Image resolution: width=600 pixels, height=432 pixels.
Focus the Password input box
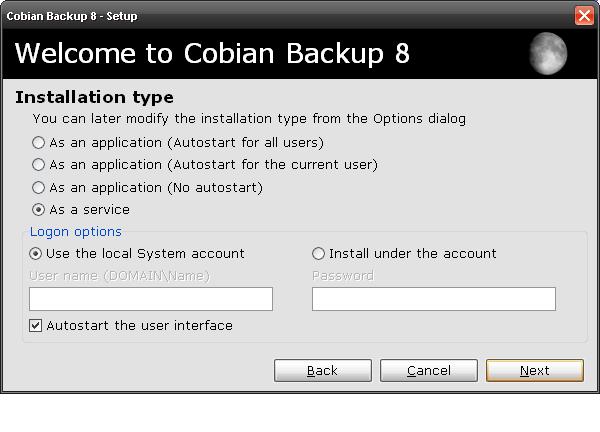point(433,299)
